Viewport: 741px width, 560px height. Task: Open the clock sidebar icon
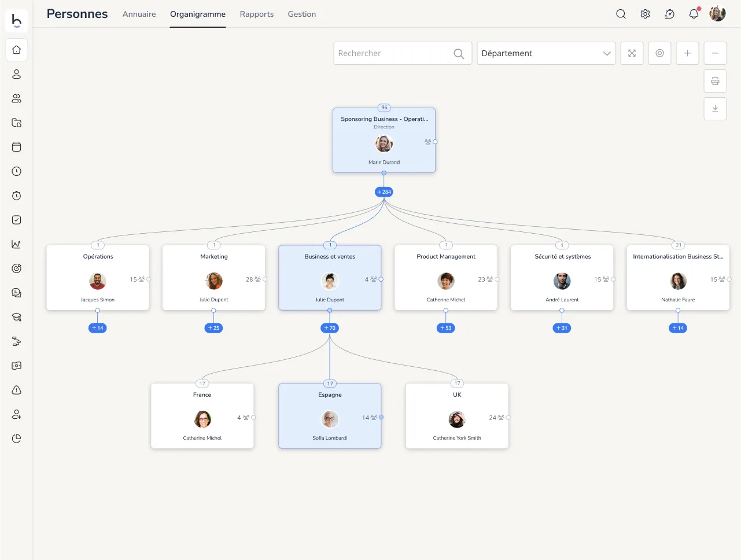pyautogui.click(x=17, y=171)
